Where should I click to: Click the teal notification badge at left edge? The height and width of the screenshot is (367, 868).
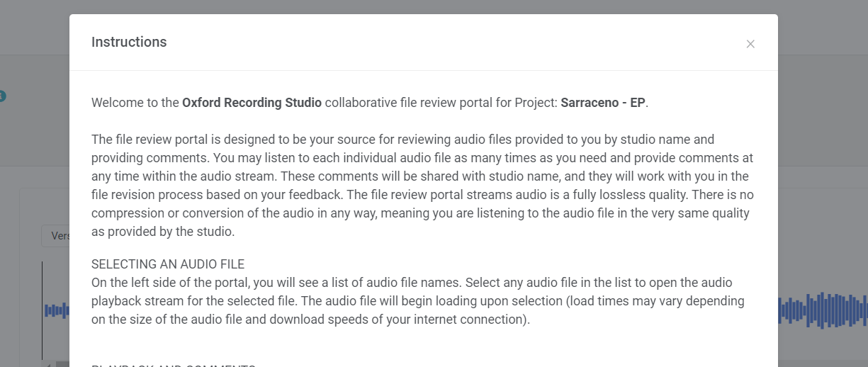pyautogui.click(x=2, y=96)
